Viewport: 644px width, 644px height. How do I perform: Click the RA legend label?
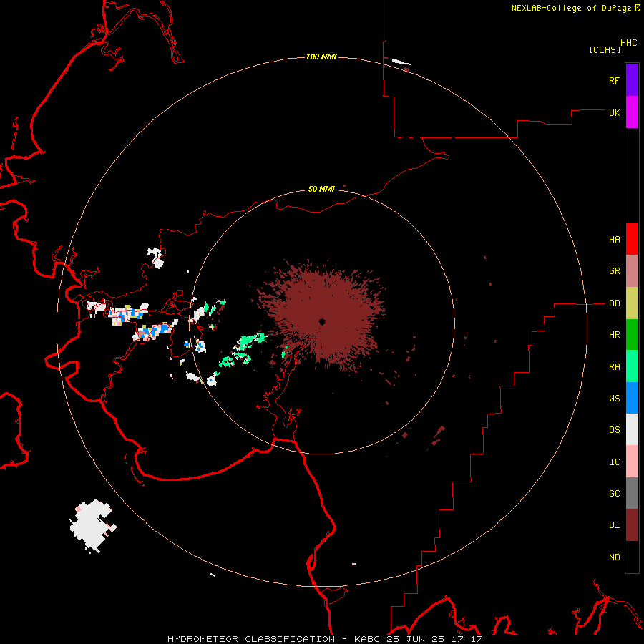pyautogui.click(x=615, y=366)
